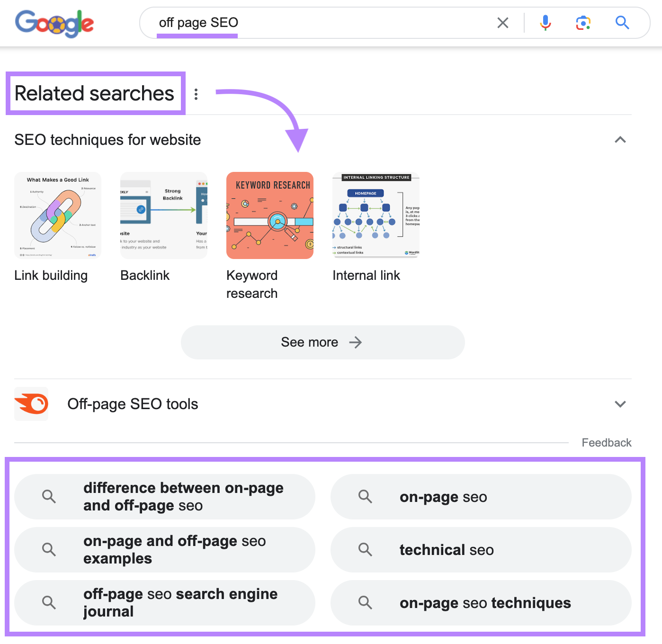Open the Link building thumbnail

coord(58,215)
